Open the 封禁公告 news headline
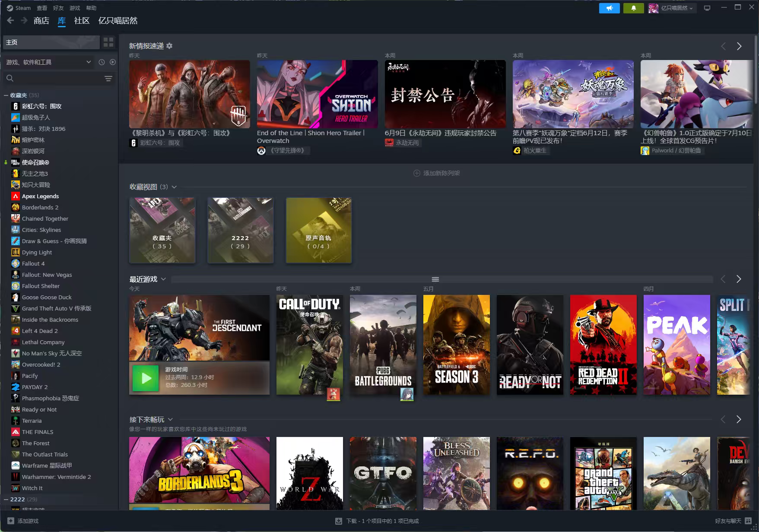This screenshot has width=759, height=532. (441, 133)
